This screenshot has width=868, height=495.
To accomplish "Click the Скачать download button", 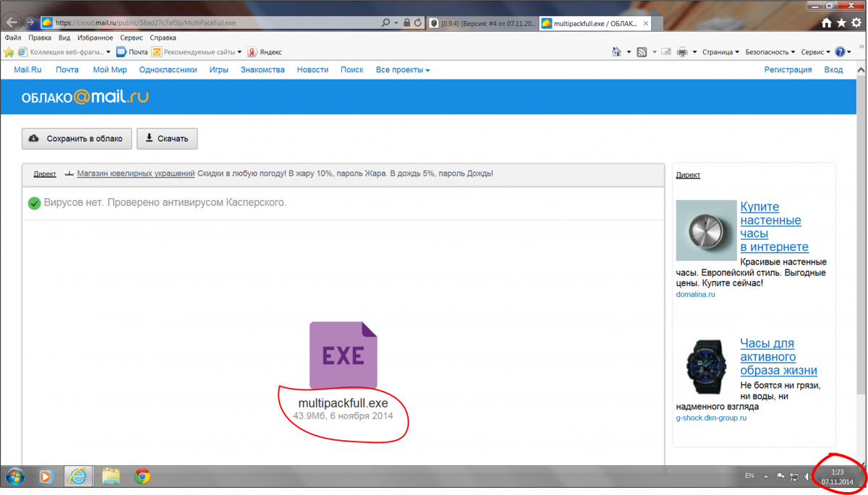I will (x=167, y=139).
